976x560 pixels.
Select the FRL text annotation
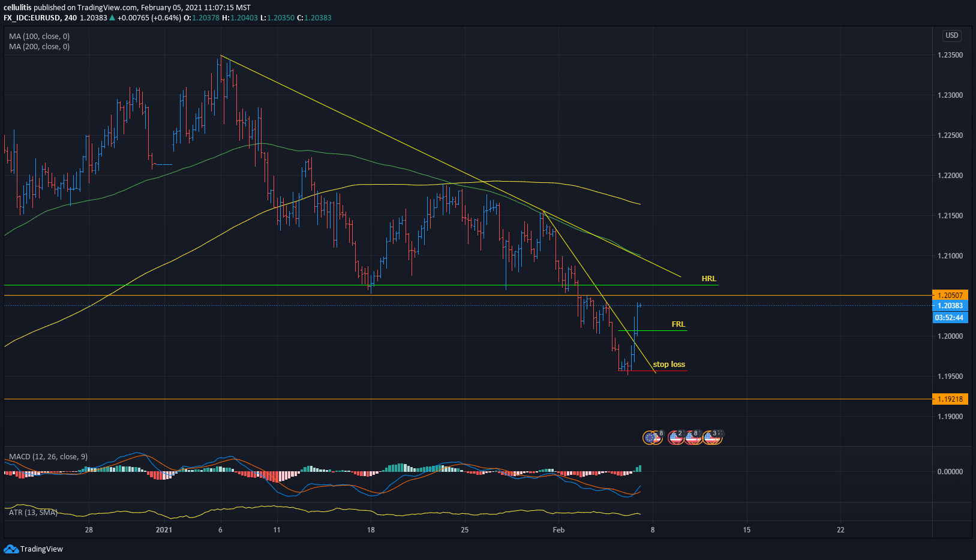678,324
